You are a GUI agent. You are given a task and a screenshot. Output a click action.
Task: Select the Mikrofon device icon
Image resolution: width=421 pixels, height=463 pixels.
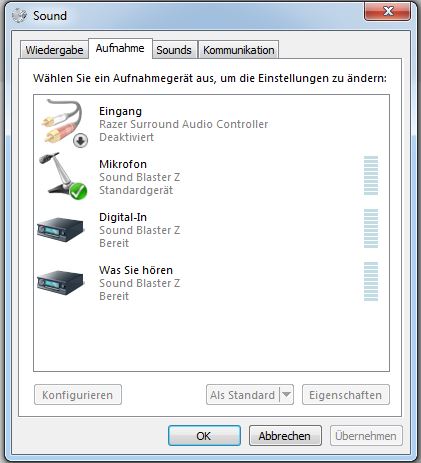pos(63,176)
